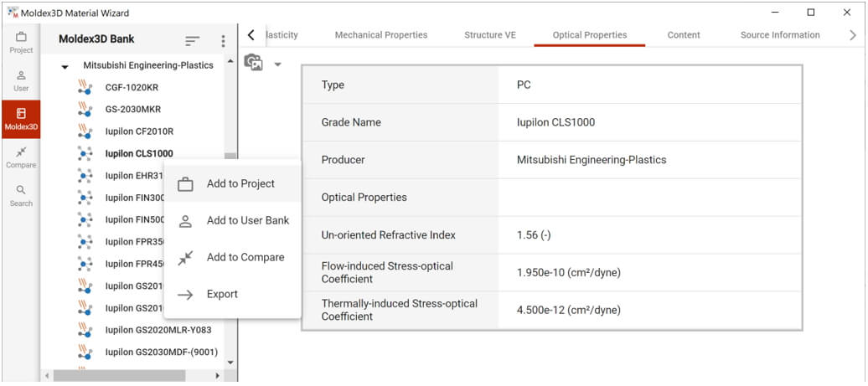Click the Flow-induced Stress-optical Coefficient label
This screenshot has height=386, width=868.
coord(387,273)
